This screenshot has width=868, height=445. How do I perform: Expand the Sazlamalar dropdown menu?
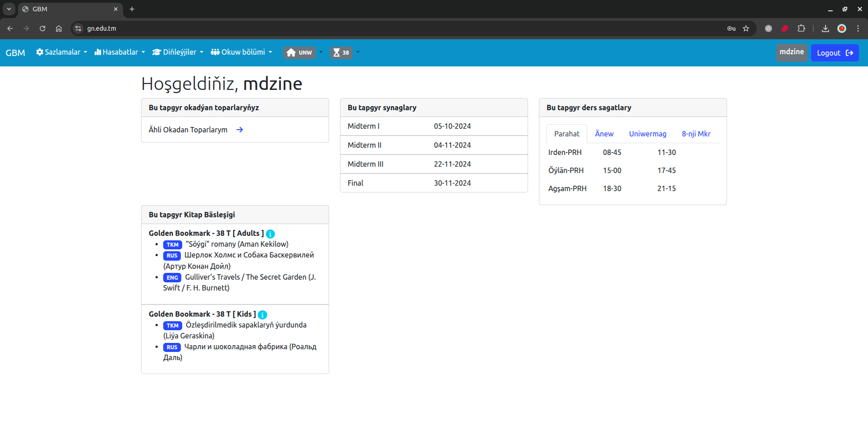coord(61,52)
